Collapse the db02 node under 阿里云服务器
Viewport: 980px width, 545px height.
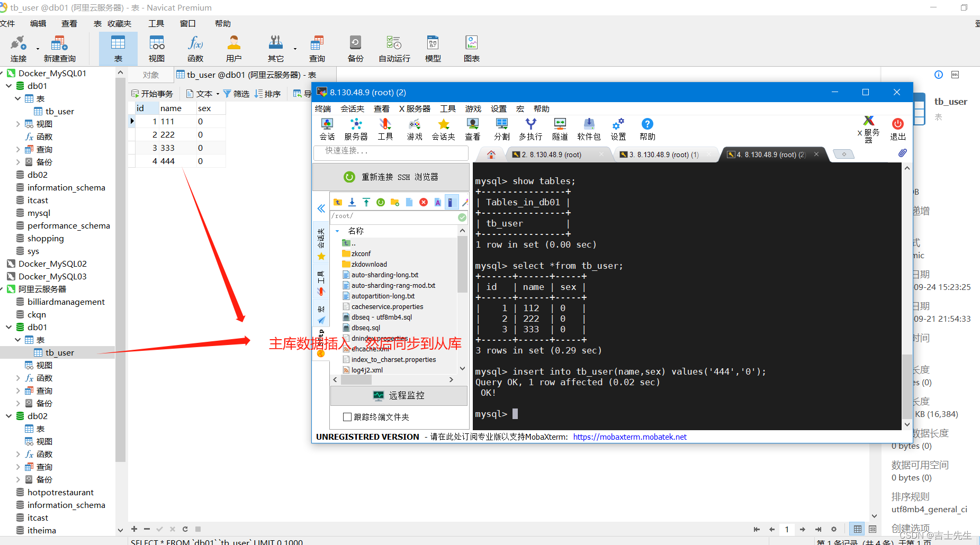coord(9,416)
